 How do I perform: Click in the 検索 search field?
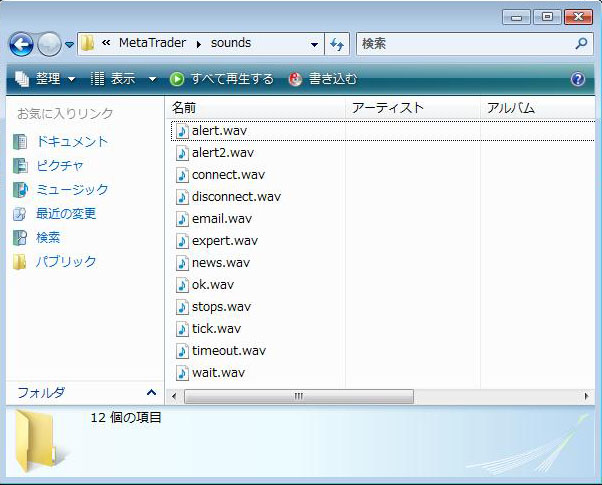pos(463,44)
